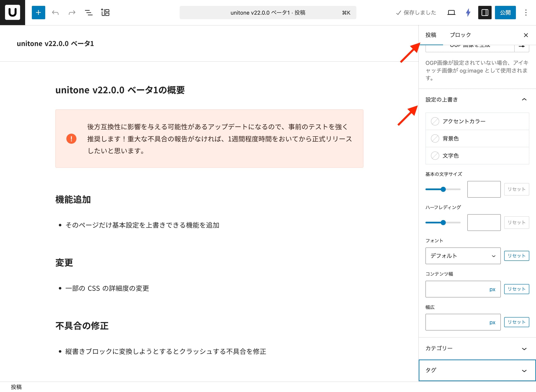
Task: Adjust the ハーフレディング slider
Action: [443, 223]
